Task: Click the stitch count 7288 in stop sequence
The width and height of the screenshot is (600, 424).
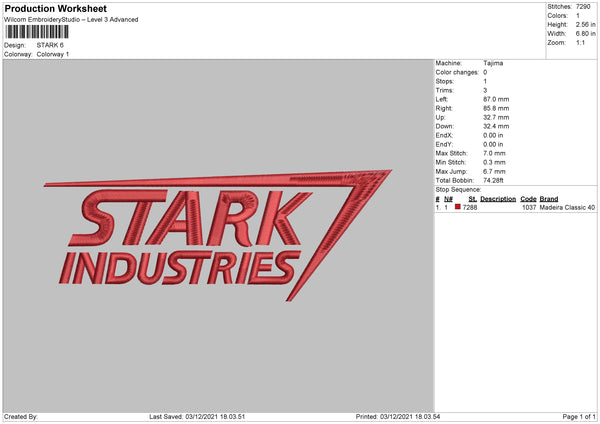Action: coord(470,207)
